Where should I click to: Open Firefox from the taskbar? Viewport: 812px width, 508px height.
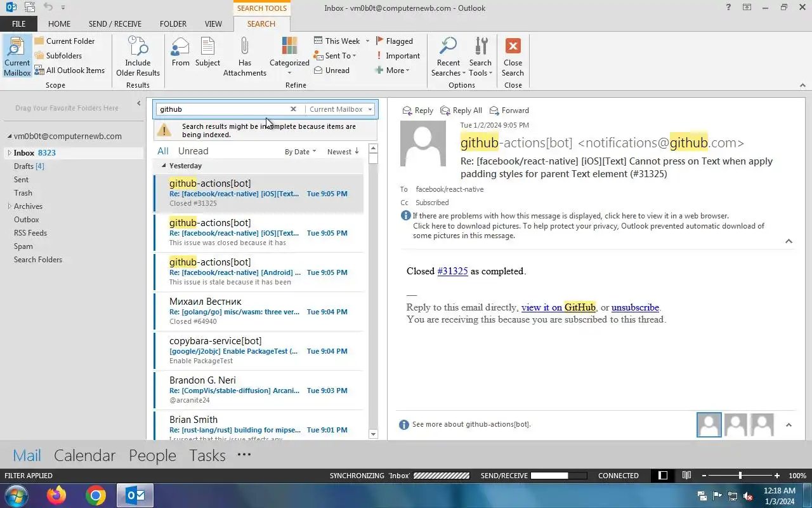pyautogui.click(x=56, y=495)
